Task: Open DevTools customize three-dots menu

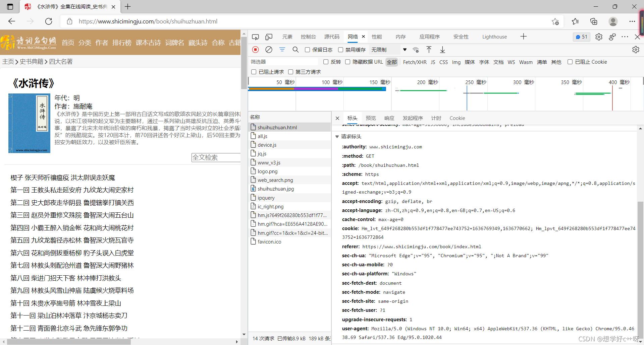Action: pos(625,37)
